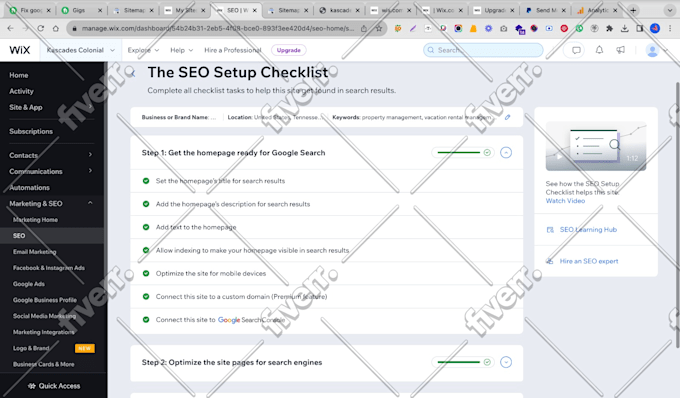Screen dimensions: 680x398
Task: Open a new browser tab
Action: click(633, 10)
